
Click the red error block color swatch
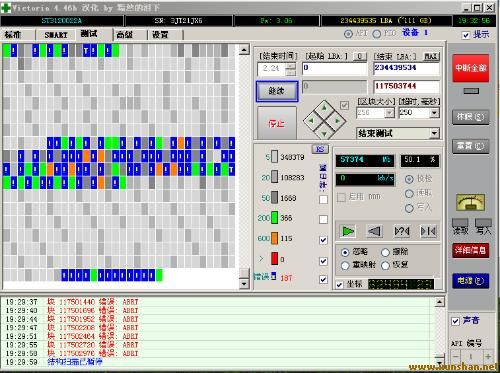coord(274,259)
